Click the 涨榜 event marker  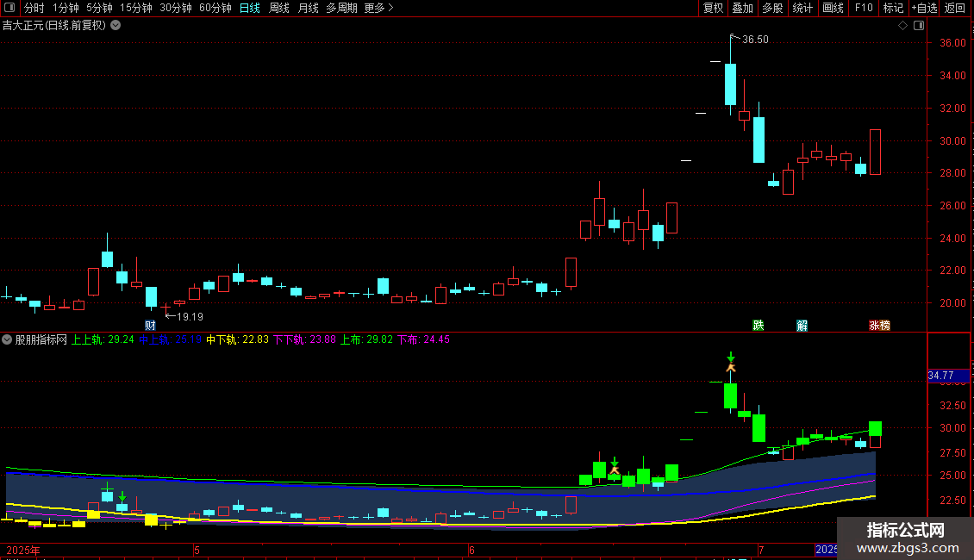pos(879,326)
